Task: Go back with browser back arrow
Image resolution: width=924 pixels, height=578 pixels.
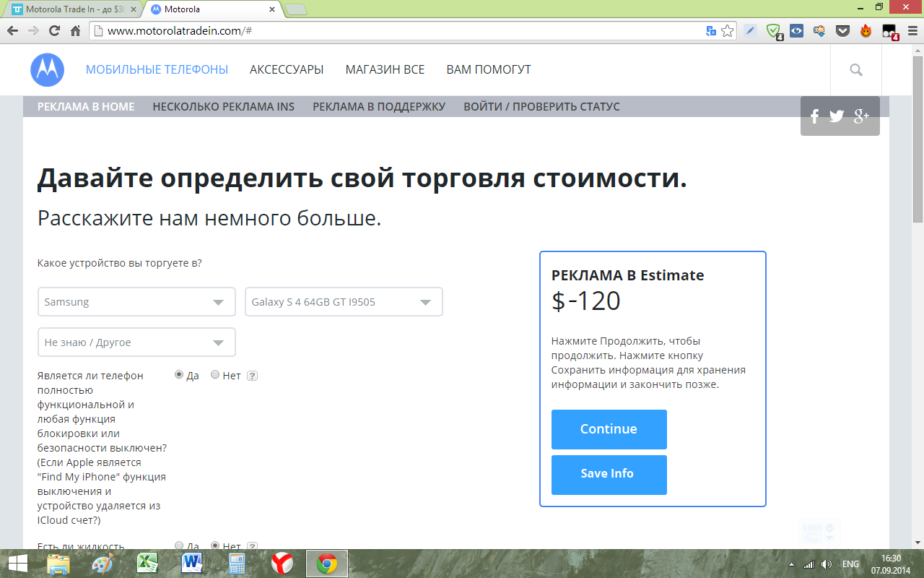Action: point(12,31)
